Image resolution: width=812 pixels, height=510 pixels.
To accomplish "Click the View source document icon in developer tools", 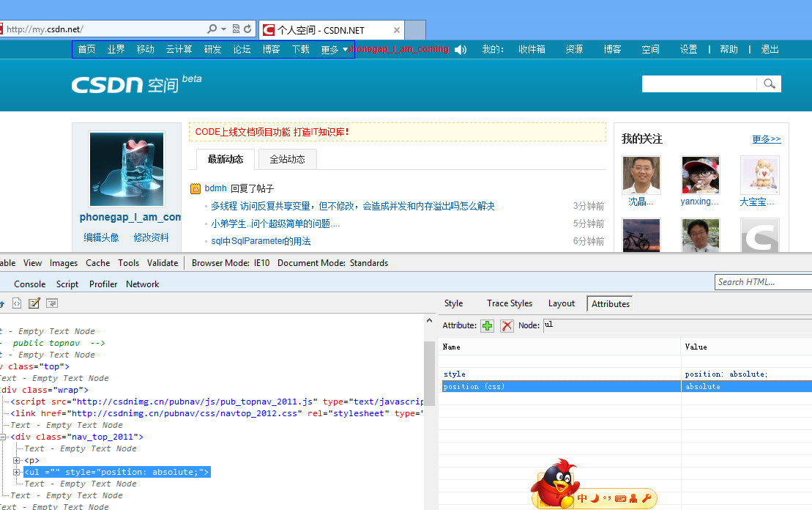I will tap(17, 303).
